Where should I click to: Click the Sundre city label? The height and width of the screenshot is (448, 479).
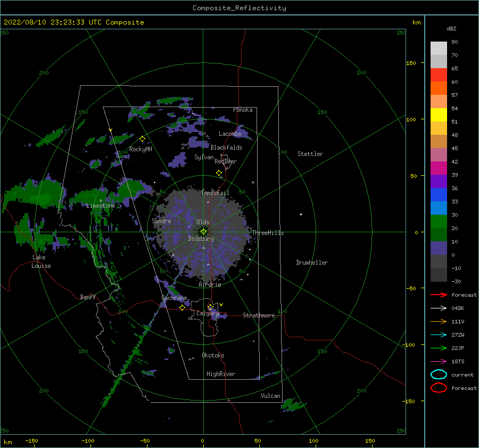[161, 221]
